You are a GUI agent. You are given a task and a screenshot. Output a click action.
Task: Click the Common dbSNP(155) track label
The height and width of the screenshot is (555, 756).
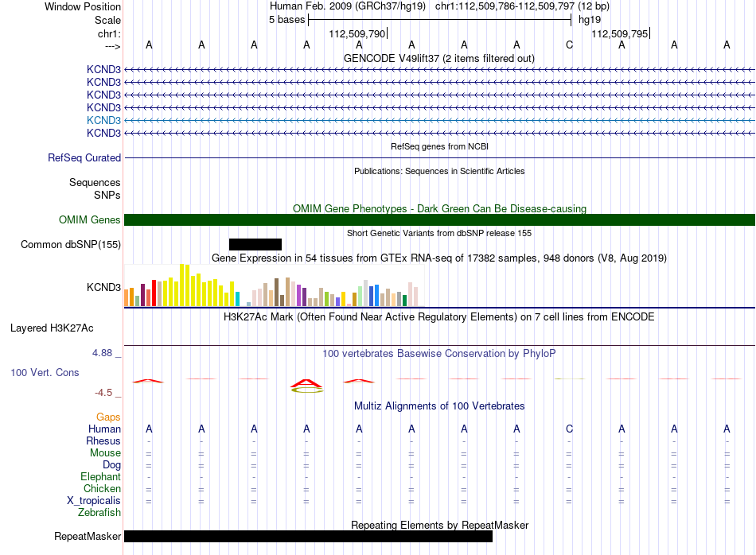(71, 244)
